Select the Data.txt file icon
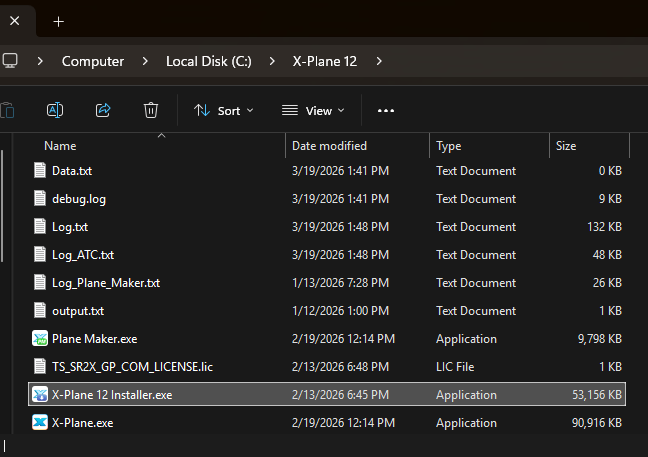Viewport: 648px width, 457px height. click(x=40, y=170)
